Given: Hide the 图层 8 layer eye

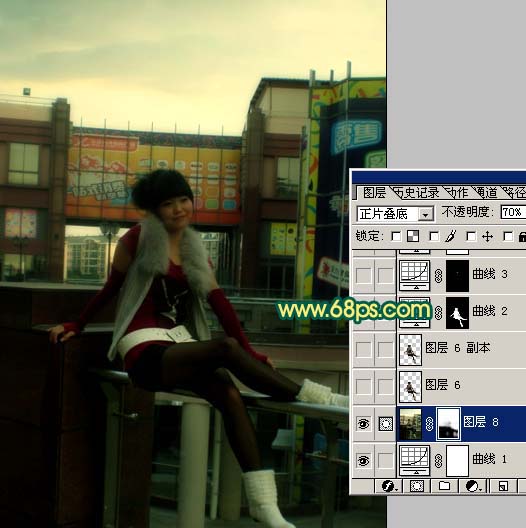Looking at the screenshot, I should click(x=364, y=424).
